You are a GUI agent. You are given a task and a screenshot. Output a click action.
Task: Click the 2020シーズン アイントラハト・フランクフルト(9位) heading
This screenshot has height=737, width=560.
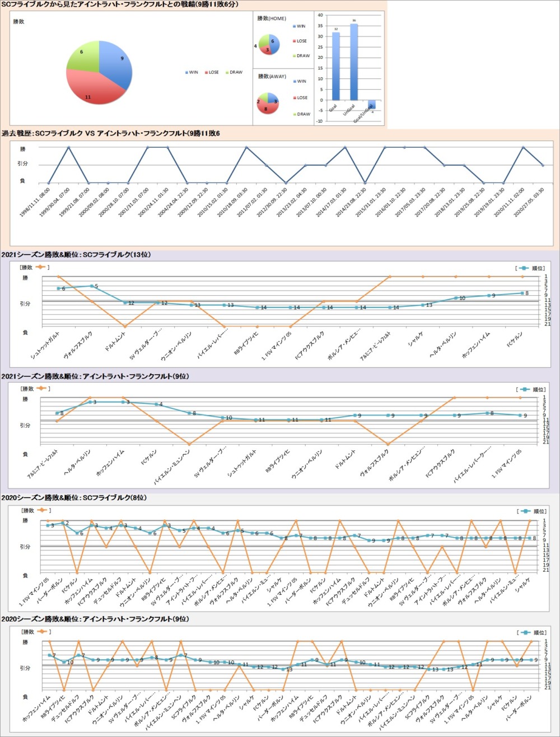95,619
